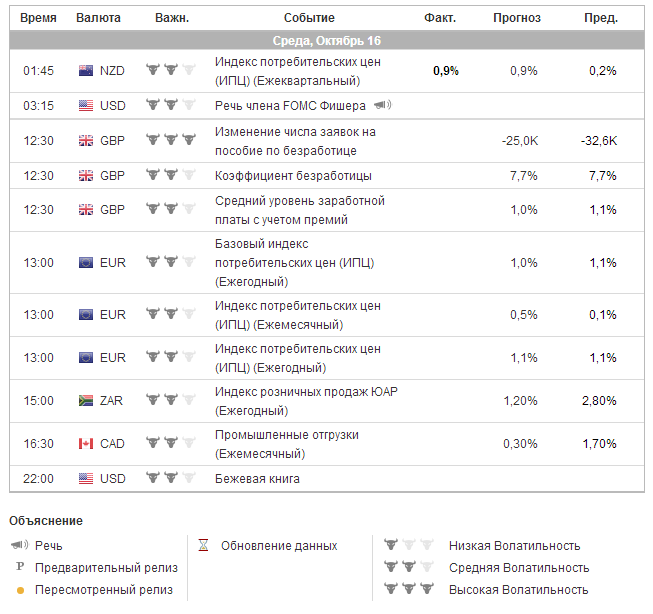Open the Canadian "Промышленные отгрузки" event
653x614 pixels.
(x=287, y=444)
